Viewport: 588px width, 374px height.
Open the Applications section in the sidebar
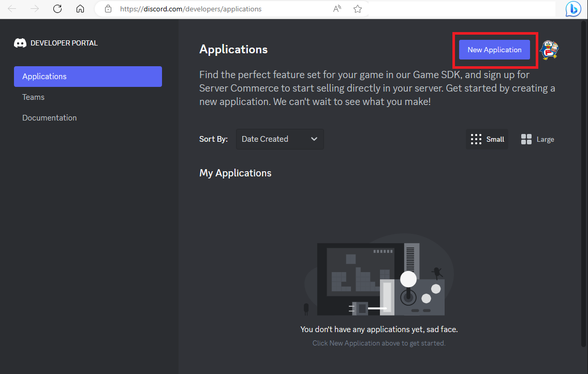click(x=45, y=76)
